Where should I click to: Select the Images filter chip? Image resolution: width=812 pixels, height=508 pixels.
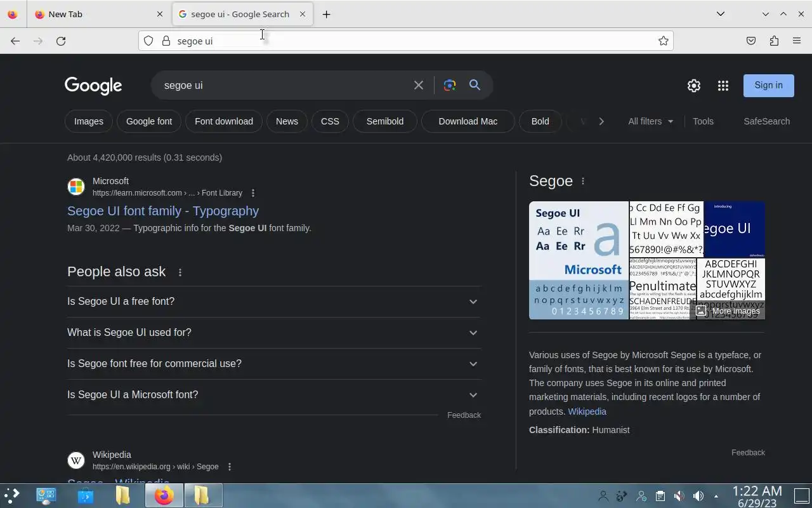tap(89, 121)
